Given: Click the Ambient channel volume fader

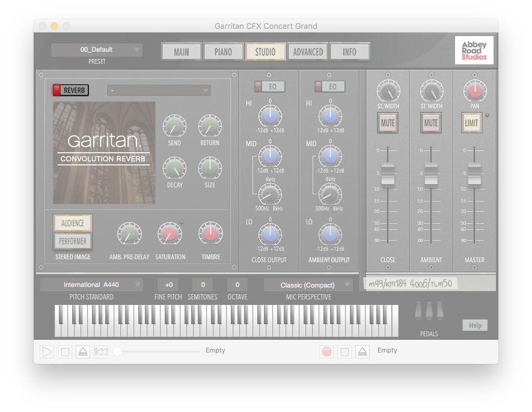Looking at the screenshot, I should pyautogui.click(x=431, y=174).
